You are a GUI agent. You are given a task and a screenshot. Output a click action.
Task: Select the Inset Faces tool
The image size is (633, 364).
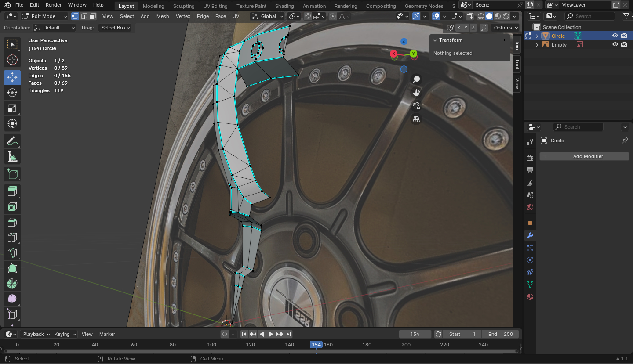(x=12, y=207)
